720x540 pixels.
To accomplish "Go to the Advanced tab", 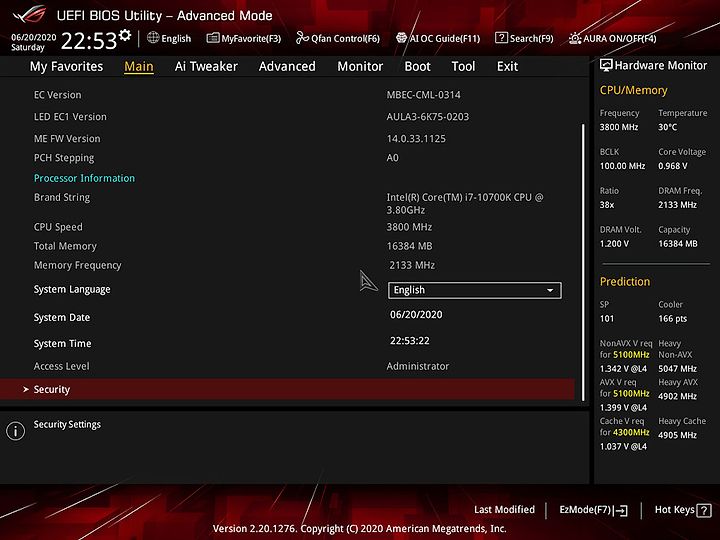I will coord(287,67).
